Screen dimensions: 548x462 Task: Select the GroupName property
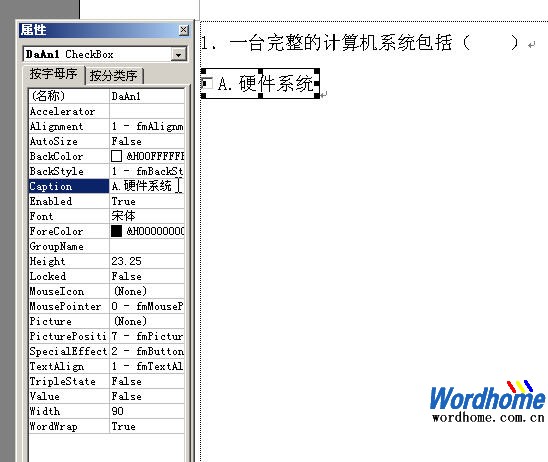[69, 246]
